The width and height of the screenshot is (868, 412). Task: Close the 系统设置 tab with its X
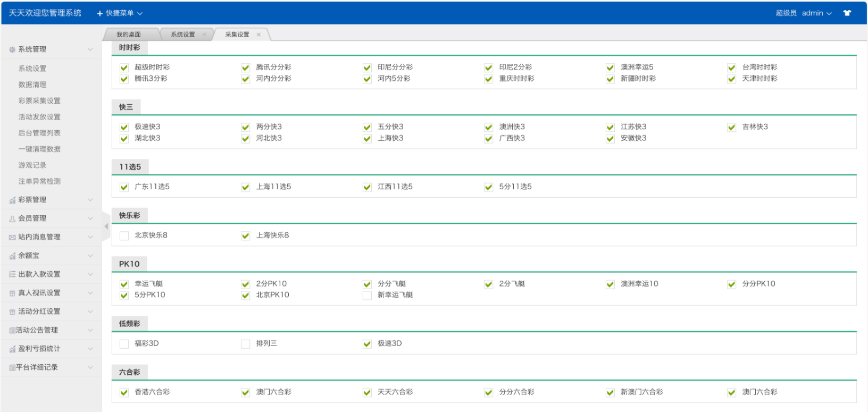204,35
